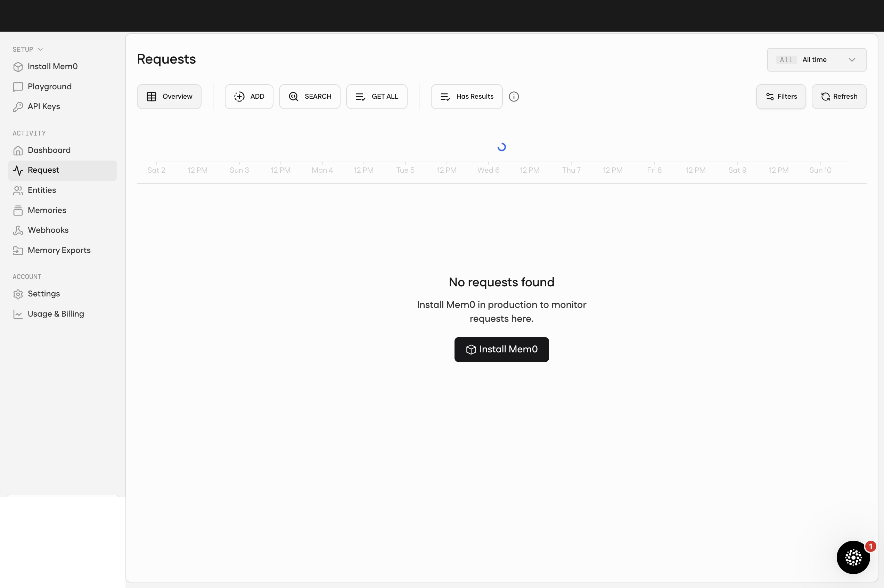The height and width of the screenshot is (588, 884).
Task: Click the Requests page heading
Action: point(166,59)
